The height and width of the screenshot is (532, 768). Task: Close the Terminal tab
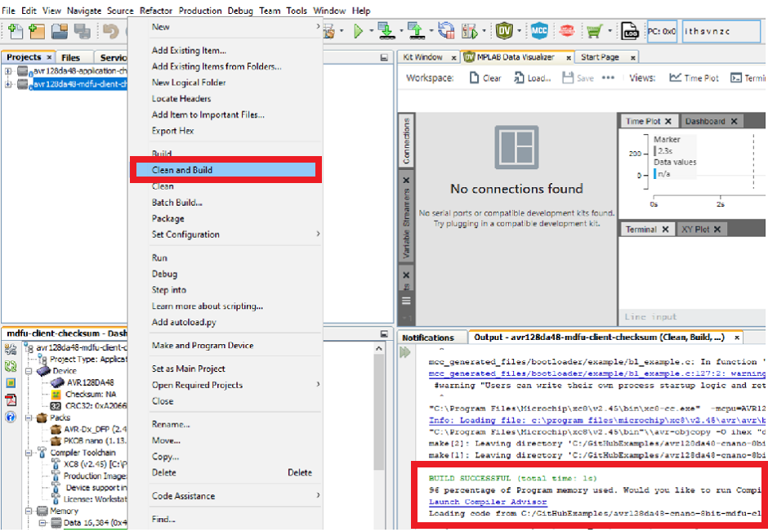tap(665, 230)
